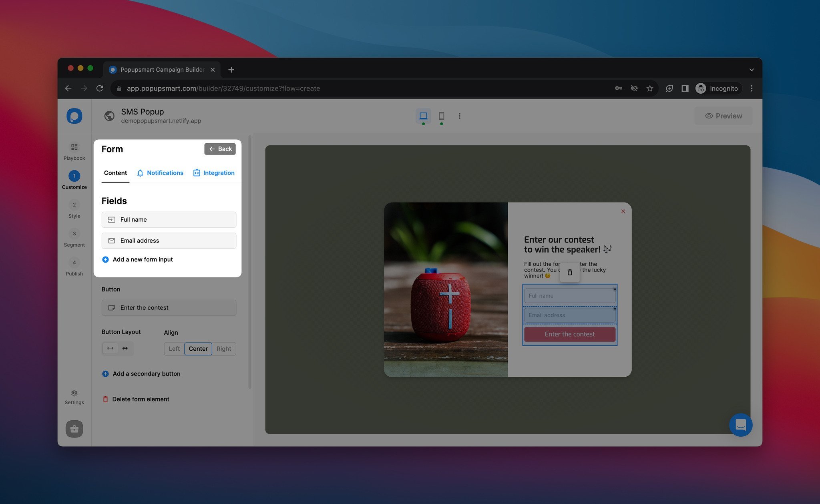This screenshot has width=820, height=504.
Task: Click the Settings gear icon in sidebar
Action: click(x=74, y=393)
